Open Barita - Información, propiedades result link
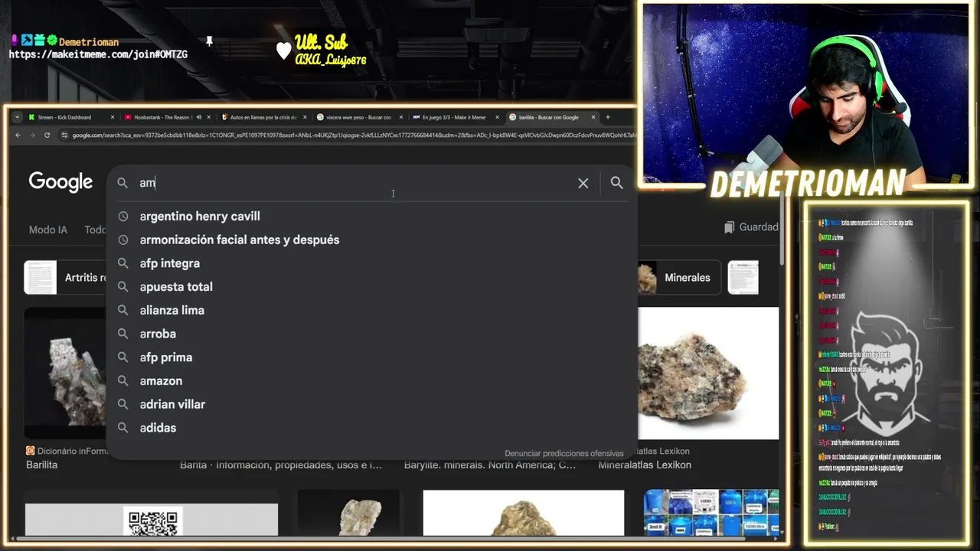 (x=281, y=465)
